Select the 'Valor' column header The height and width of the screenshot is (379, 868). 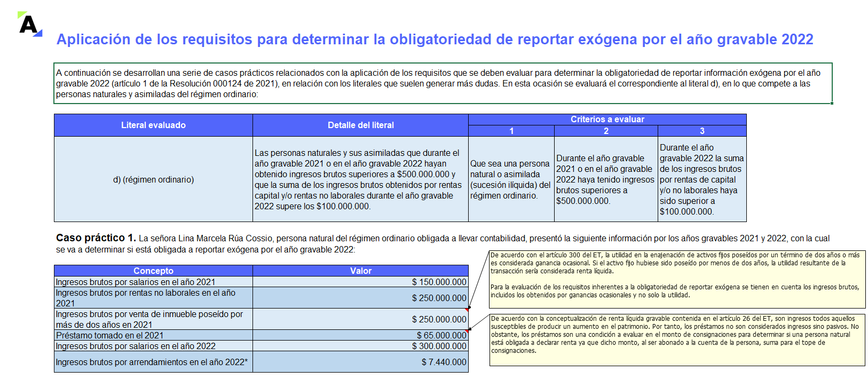[x=361, y=271]
